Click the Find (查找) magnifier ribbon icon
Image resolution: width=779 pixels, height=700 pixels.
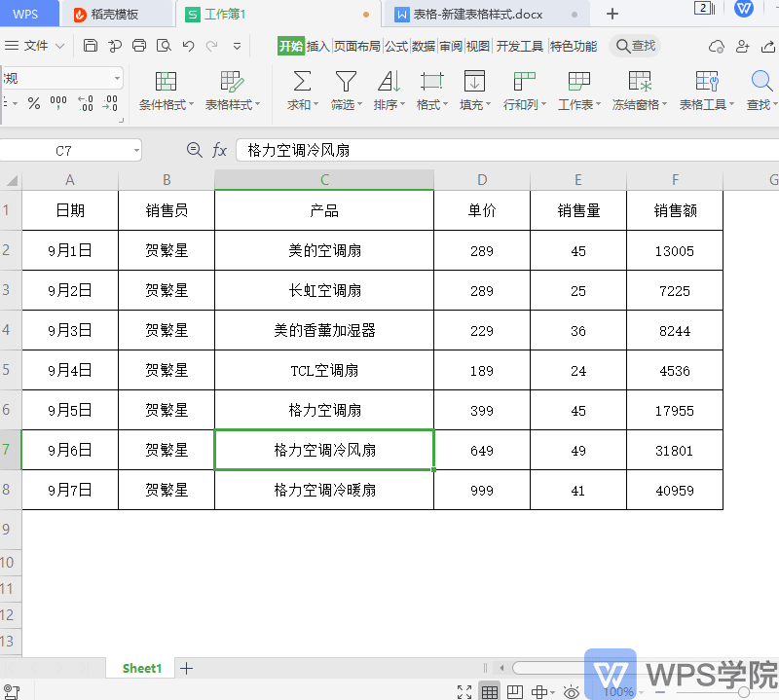click(761, 82)
